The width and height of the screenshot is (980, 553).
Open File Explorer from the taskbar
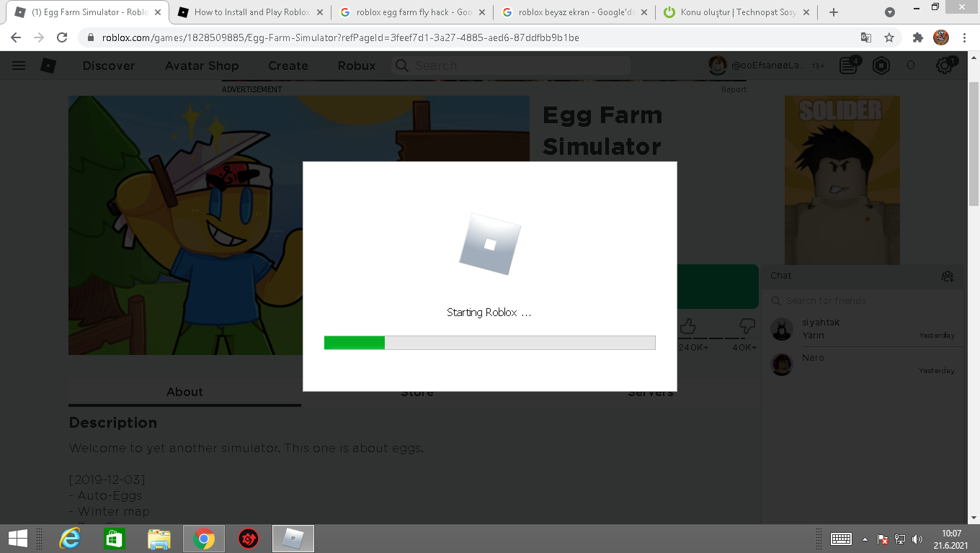pyautogui.click(x=159, y=539)
